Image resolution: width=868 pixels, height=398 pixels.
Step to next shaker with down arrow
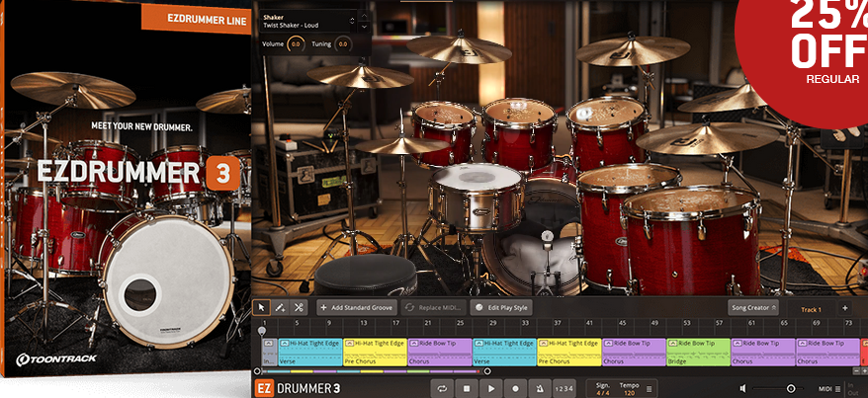pyautogui.click(x=364, y=26)
